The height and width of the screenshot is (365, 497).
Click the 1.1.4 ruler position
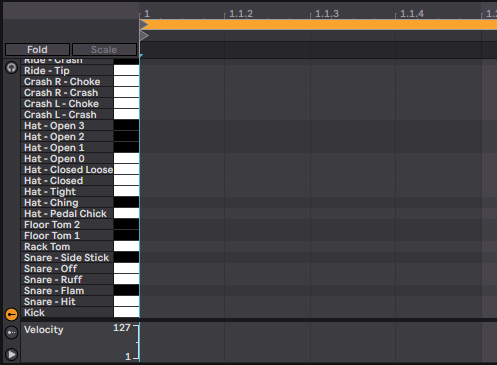click(x=412, y=14)
